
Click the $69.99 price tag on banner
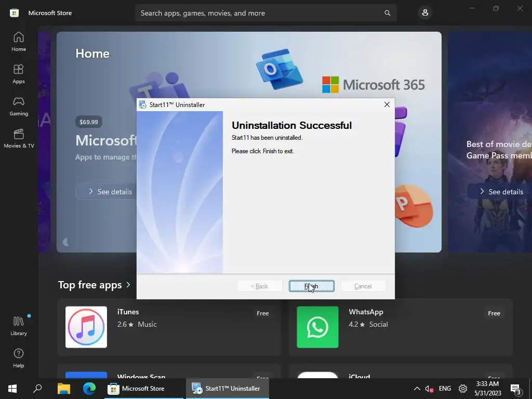coord(88,122)
